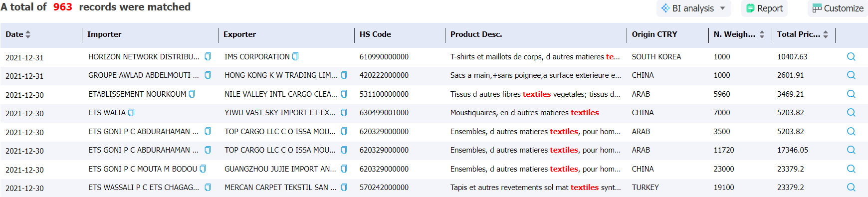Copy importer ETS WALIA name
Viewport: 868px width, 197px height.
(132, 113)
